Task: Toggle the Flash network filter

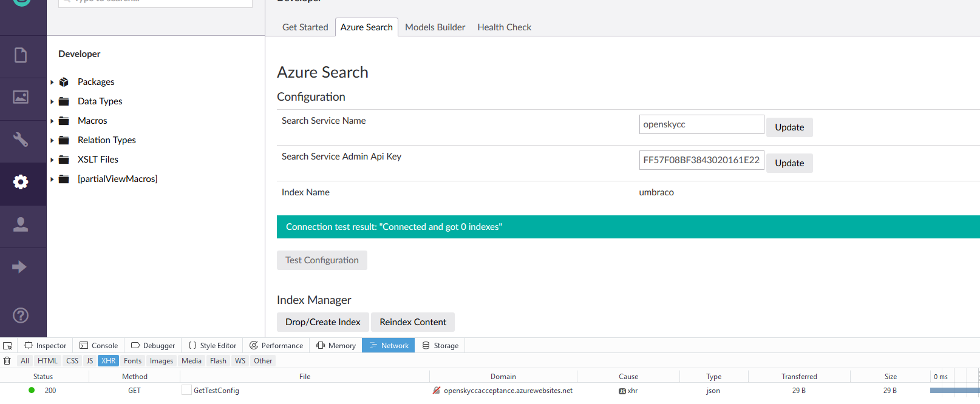Action: [x=218, y=361]
